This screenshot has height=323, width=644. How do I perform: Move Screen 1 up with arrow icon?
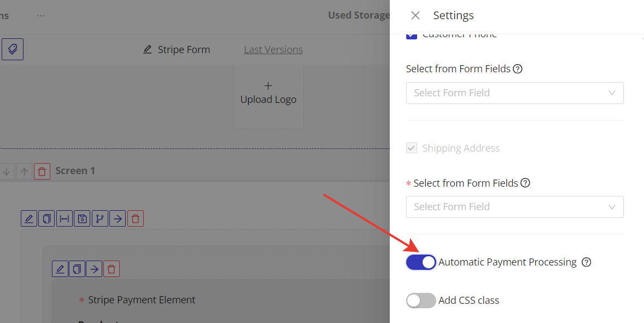pyautogui.click(x=24, y=171)
